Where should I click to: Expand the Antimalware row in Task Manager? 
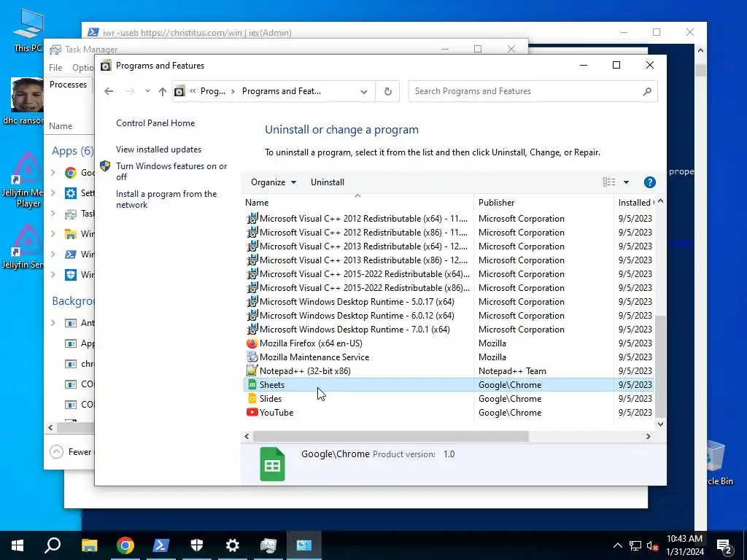pyautogui.click(x=53, y=323)
